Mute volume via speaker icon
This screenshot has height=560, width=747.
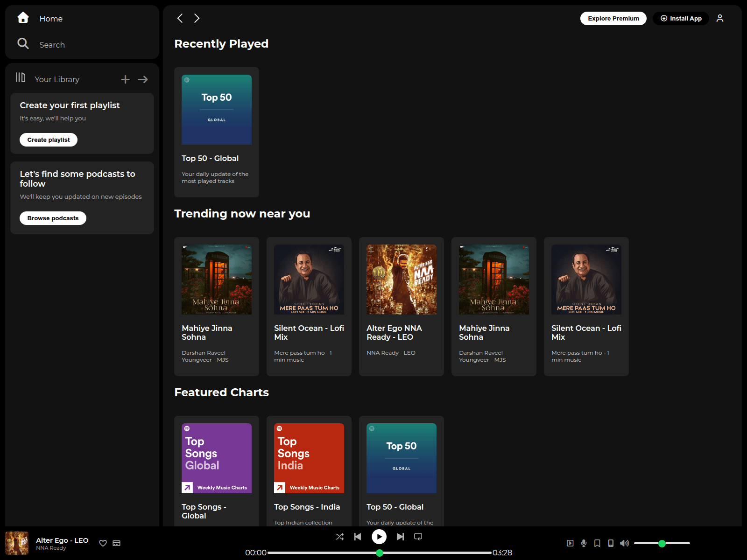624,543
